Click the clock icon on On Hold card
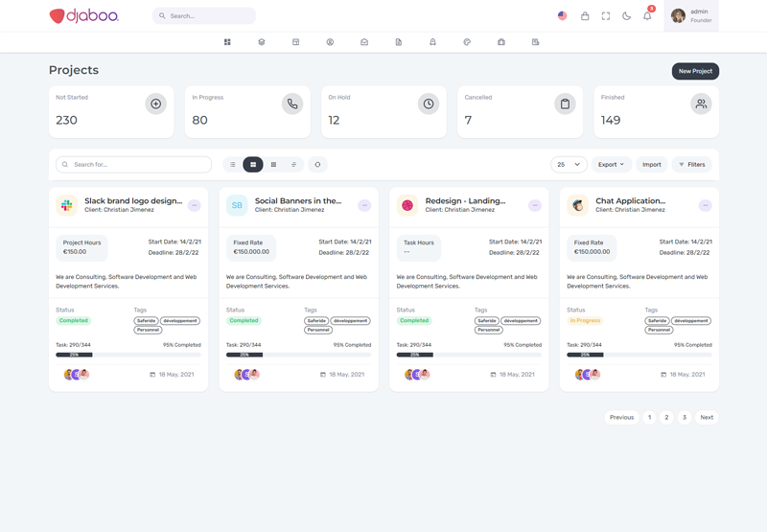767x532 pixels. coord(429,104)
